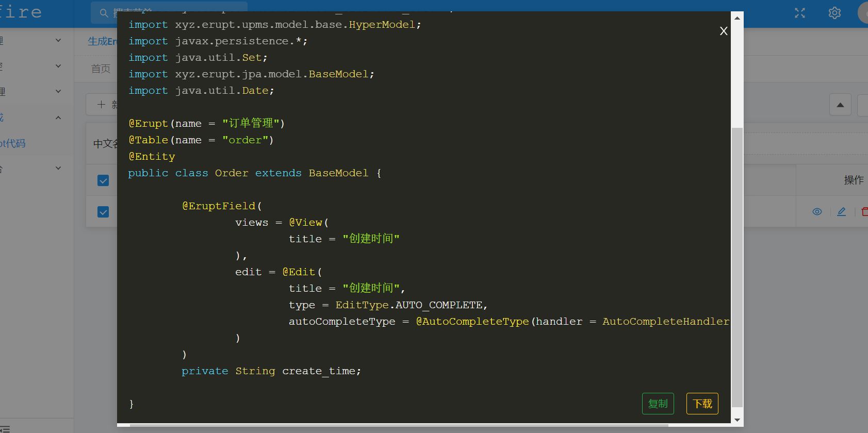
Task: Click the fullscreen expand icon in header
Action: click(x=800, y=13)
